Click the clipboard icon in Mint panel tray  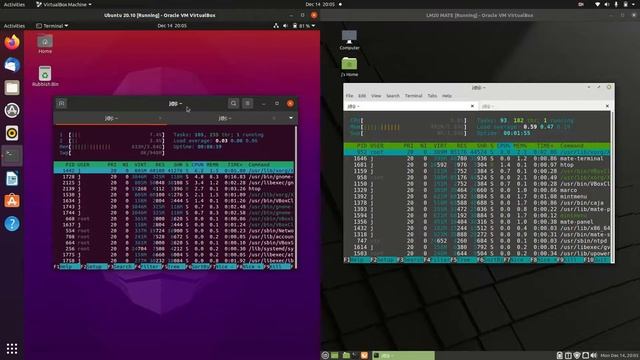tap(560, 356)
